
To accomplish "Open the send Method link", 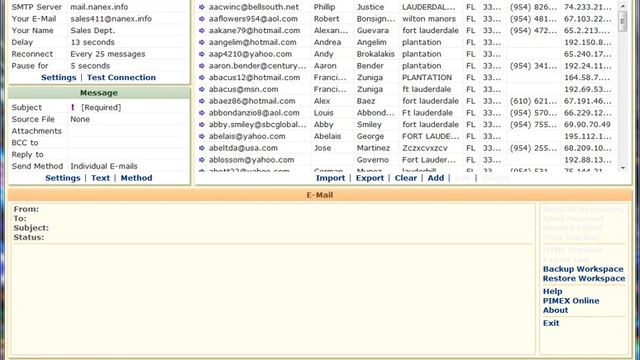I will [x=136, y=178].
